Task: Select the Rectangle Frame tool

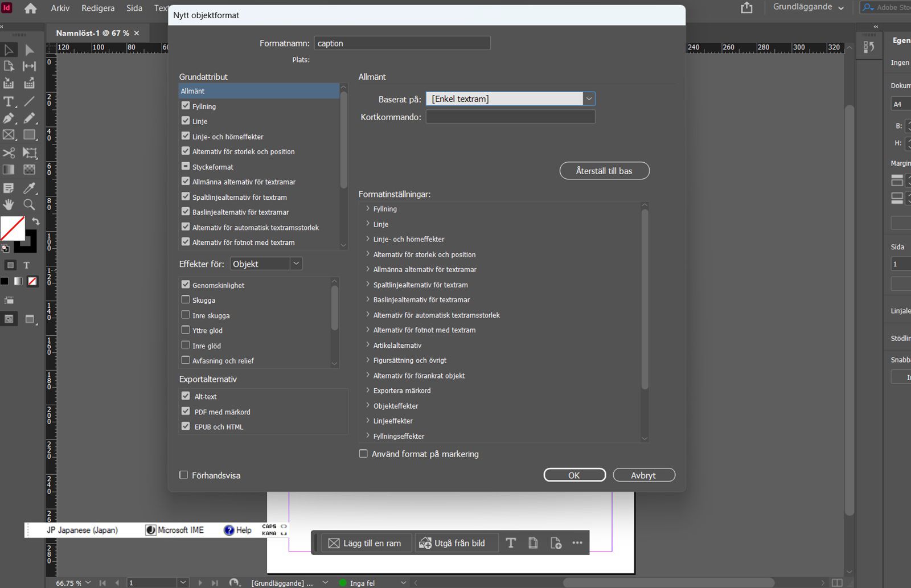Action: click(x=9, y=135)
